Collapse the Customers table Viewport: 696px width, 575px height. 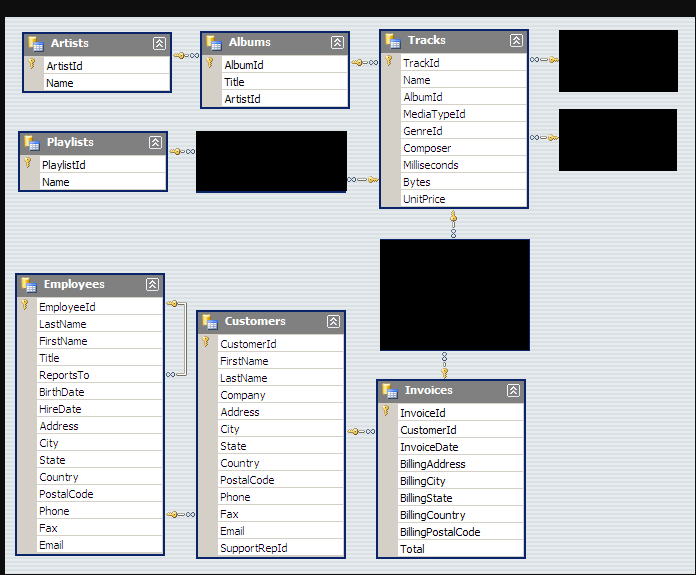pyautogui.click(x=333, y=322)
